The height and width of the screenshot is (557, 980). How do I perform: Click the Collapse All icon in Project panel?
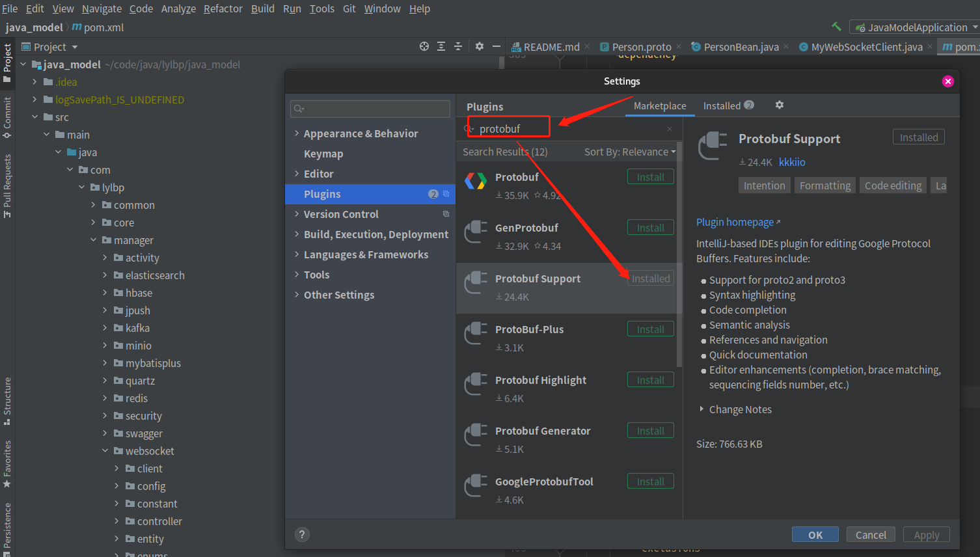pos(458,46)
